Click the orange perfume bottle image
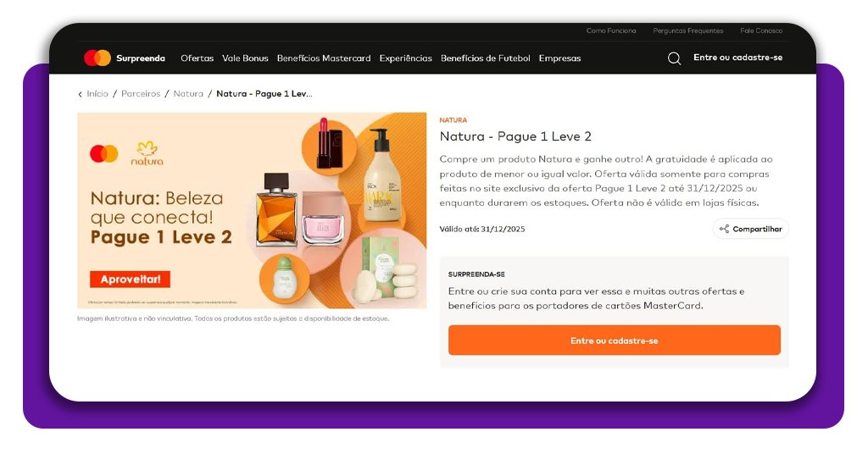This screenshot has width=868, height=454. coord(276,209)
